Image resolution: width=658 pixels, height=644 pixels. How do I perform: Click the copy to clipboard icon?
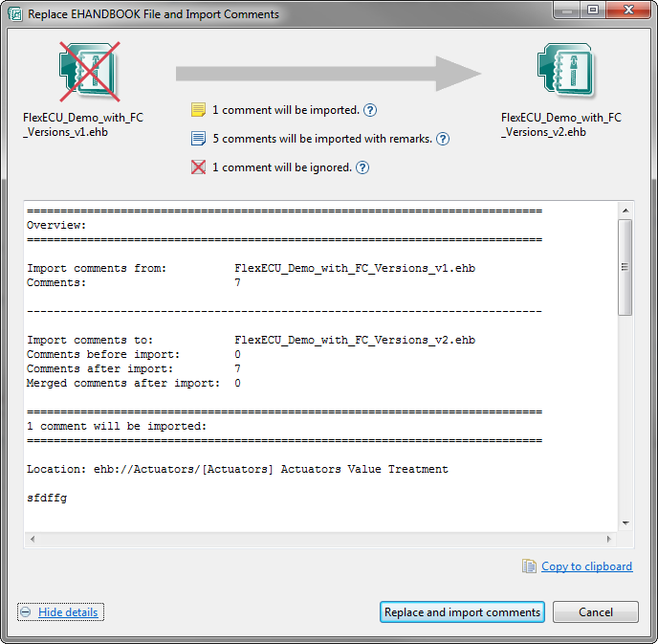click(529, 566)
